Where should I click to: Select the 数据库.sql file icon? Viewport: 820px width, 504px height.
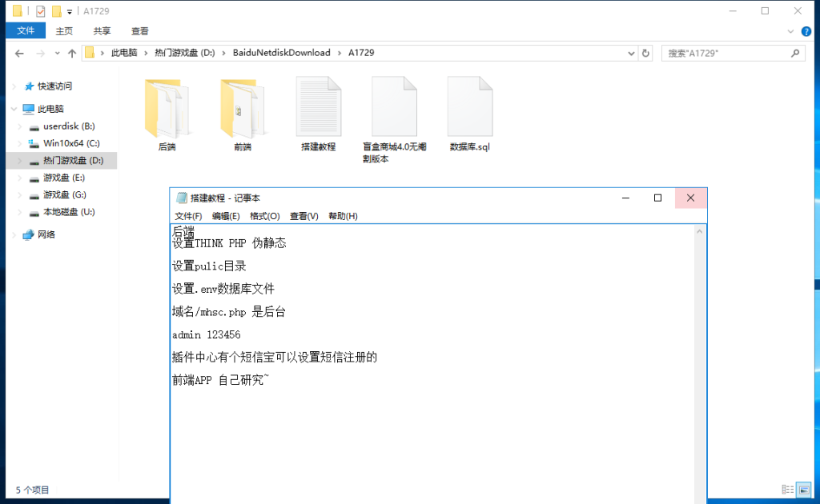pyautogui.click(x=469, y=107)
